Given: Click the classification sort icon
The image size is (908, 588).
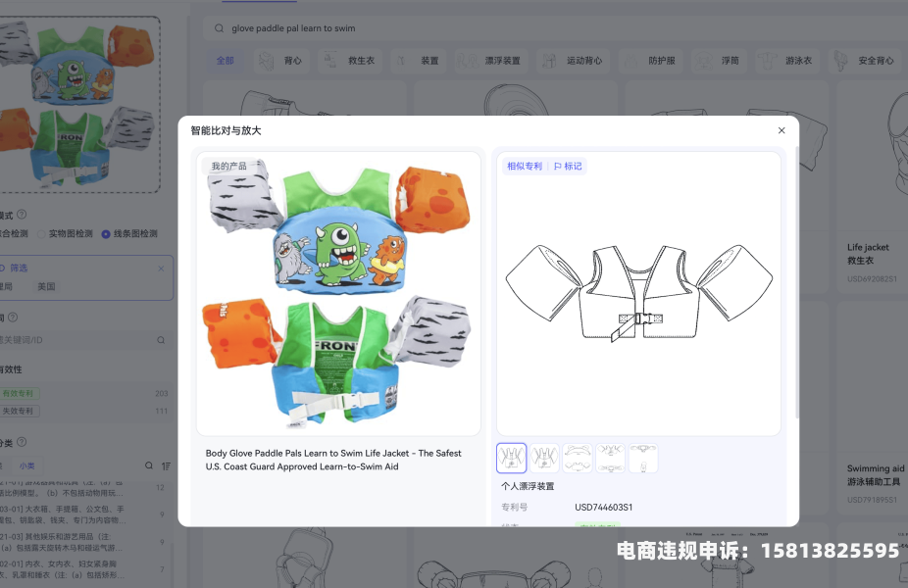Looking at the screenshot, I should coord(166,465).
